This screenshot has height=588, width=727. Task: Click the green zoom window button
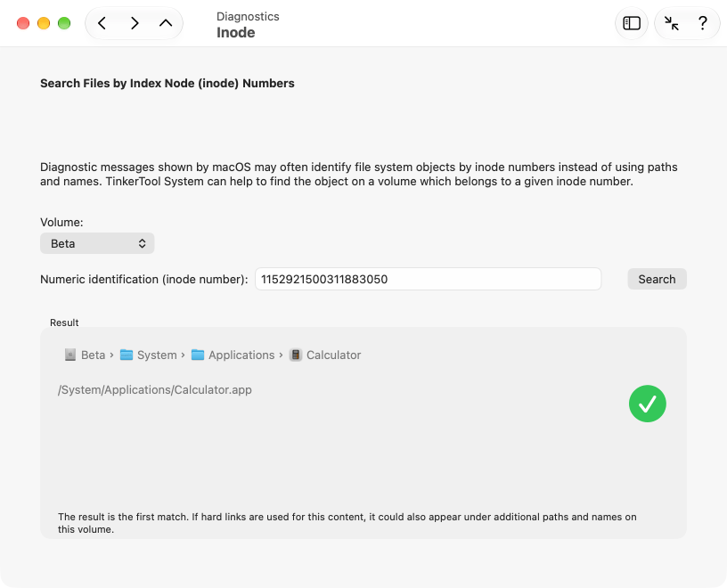[x=64, y=23]
